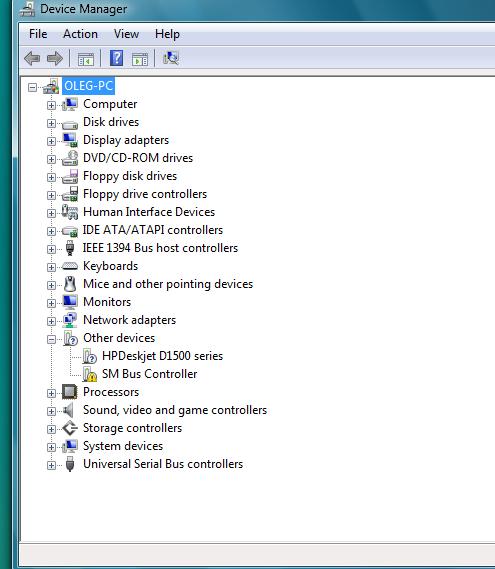This screenshot has height=569, width=495.
Task: Expand Universal Serial Bus controllers node
Action: (51, 465)
